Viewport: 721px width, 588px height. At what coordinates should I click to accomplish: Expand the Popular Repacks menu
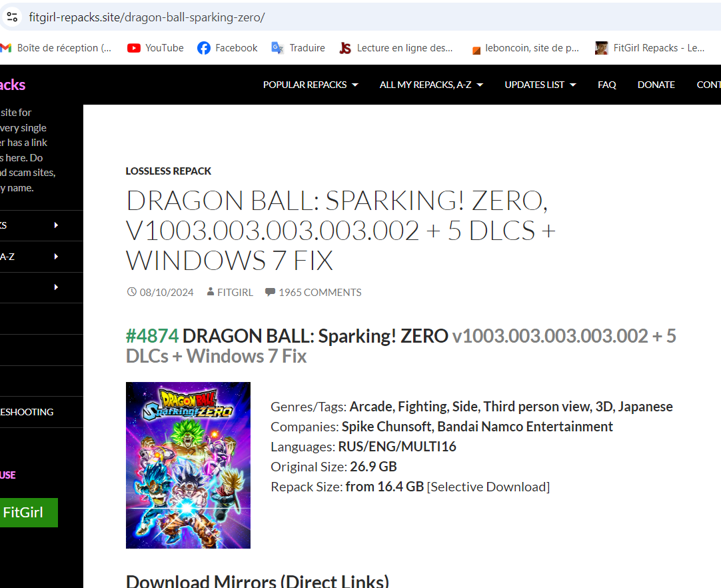coord(311,85)
